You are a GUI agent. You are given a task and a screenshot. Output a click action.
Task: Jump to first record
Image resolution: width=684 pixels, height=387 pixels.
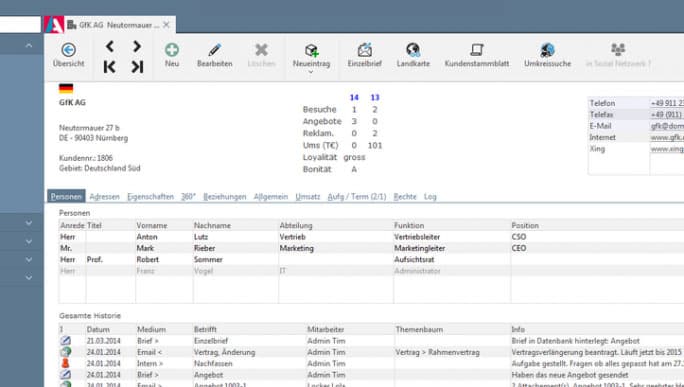click(x=109, y=67)
